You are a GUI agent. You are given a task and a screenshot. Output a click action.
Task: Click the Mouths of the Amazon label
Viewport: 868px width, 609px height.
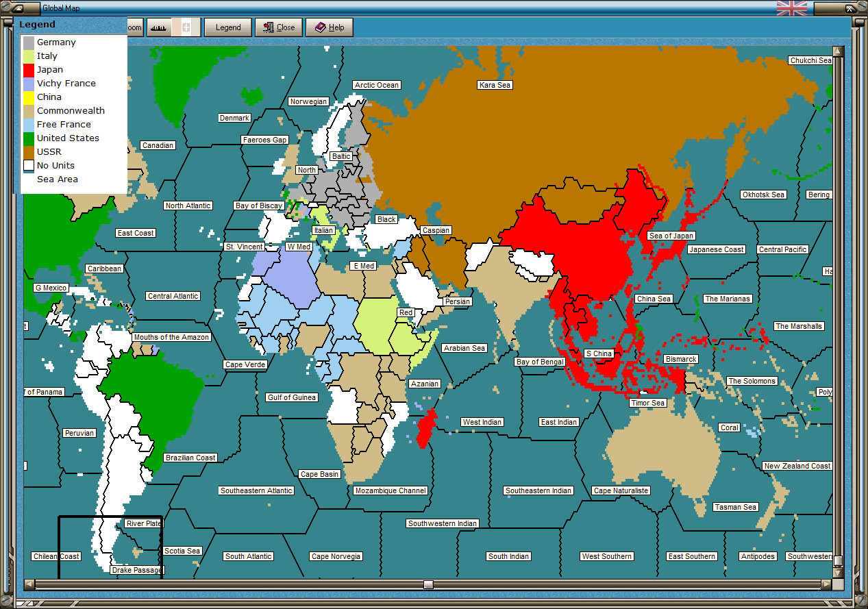click(x=171, y=337)
